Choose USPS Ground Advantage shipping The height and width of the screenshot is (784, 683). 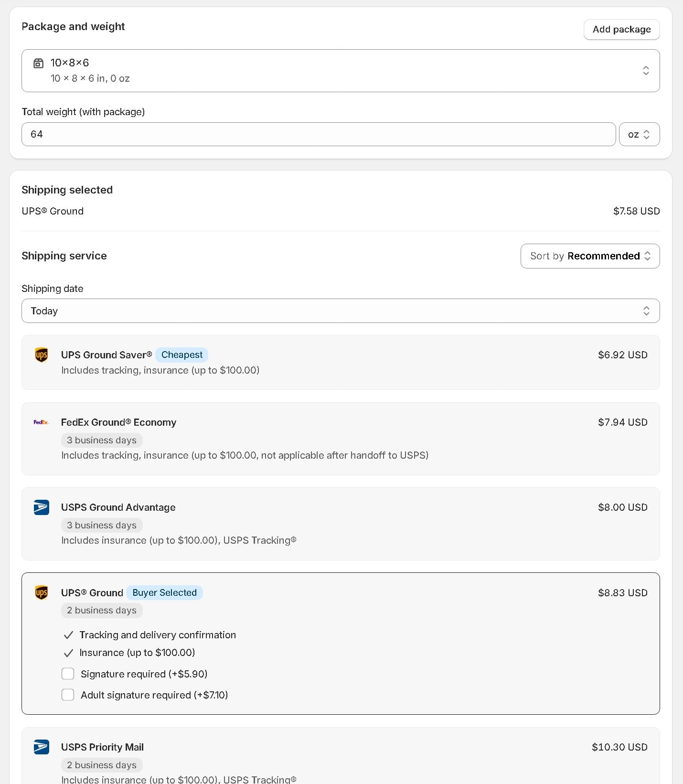(340, 524)
